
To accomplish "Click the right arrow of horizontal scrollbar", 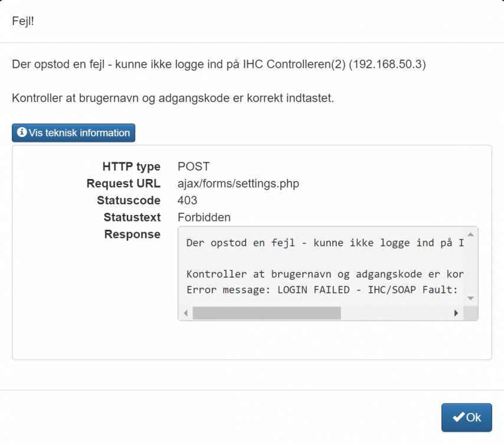I will (x=456, y=313).
